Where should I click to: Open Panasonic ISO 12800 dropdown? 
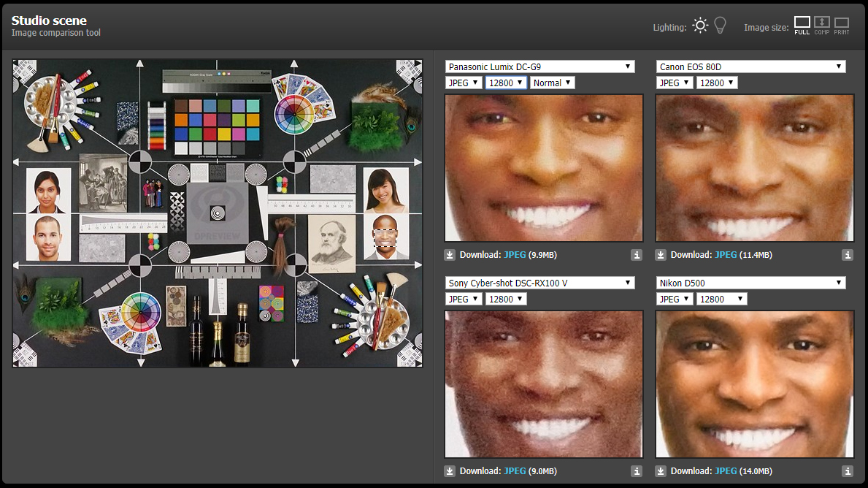tap(506, 83)
